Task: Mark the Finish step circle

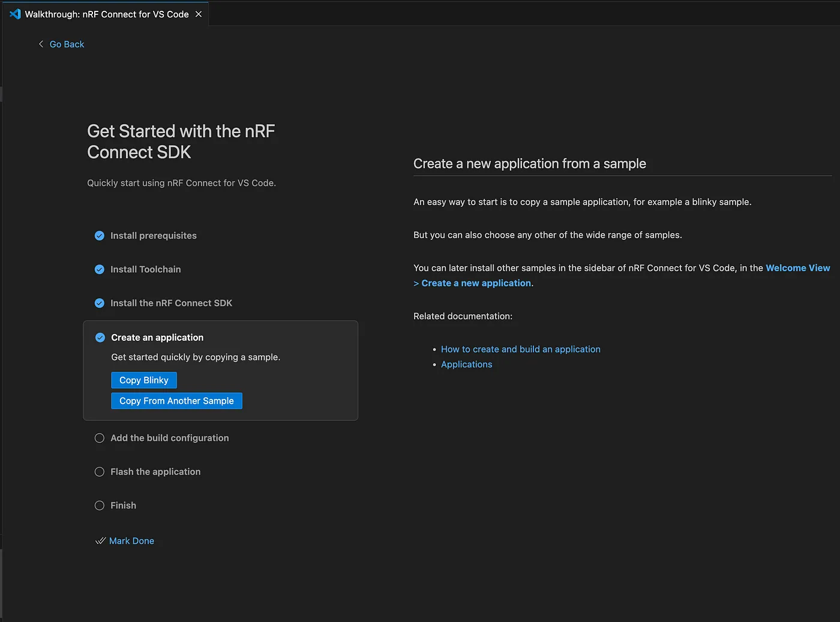Action: [100, 506]
